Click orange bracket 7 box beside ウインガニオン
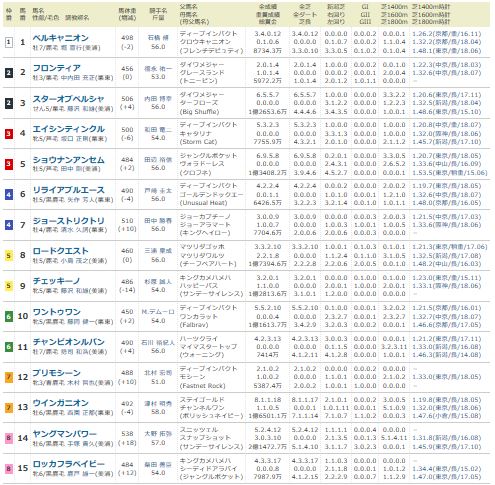Screen dimensions: 495x485 tap(9, 408)
